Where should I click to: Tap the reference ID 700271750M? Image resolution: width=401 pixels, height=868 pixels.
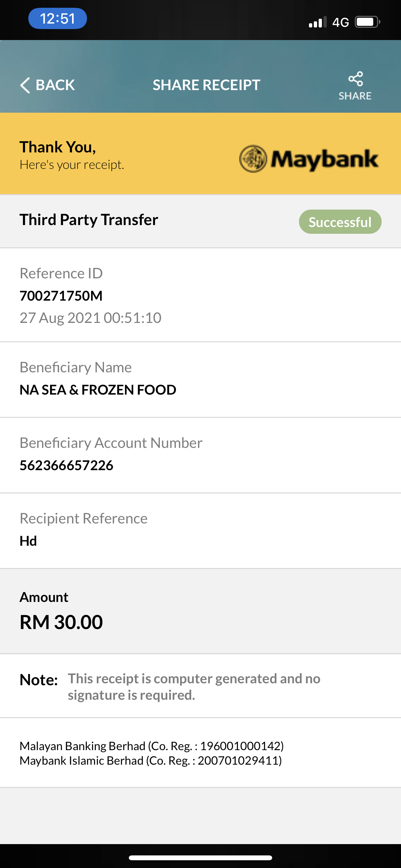61,296
